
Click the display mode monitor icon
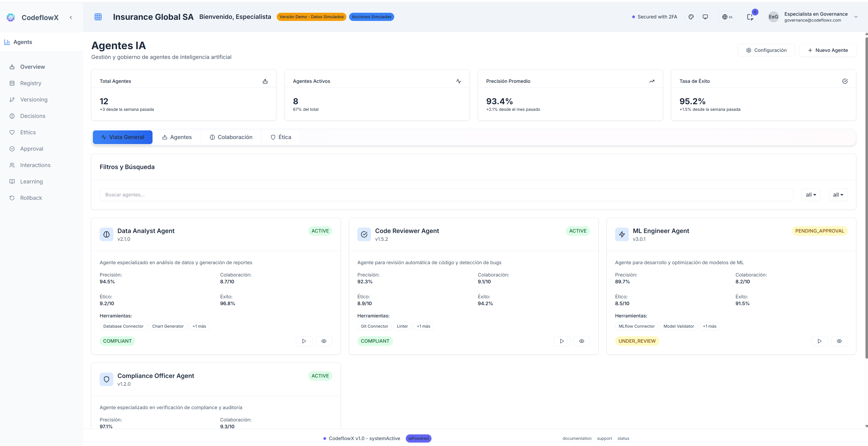(x=705, y=17)
